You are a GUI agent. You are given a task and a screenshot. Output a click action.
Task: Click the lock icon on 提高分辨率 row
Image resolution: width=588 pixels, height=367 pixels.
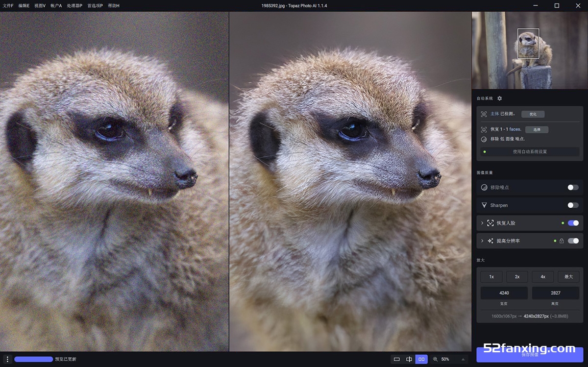pyautogui.click(x=562, y=241)
